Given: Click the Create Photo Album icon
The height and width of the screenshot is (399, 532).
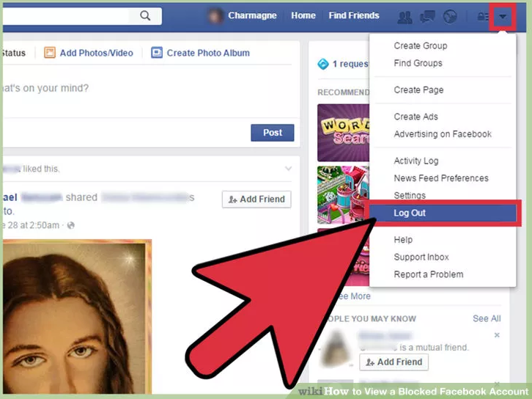Looking at the screenshot, I should pyautogui.click(x=156, y=53).
